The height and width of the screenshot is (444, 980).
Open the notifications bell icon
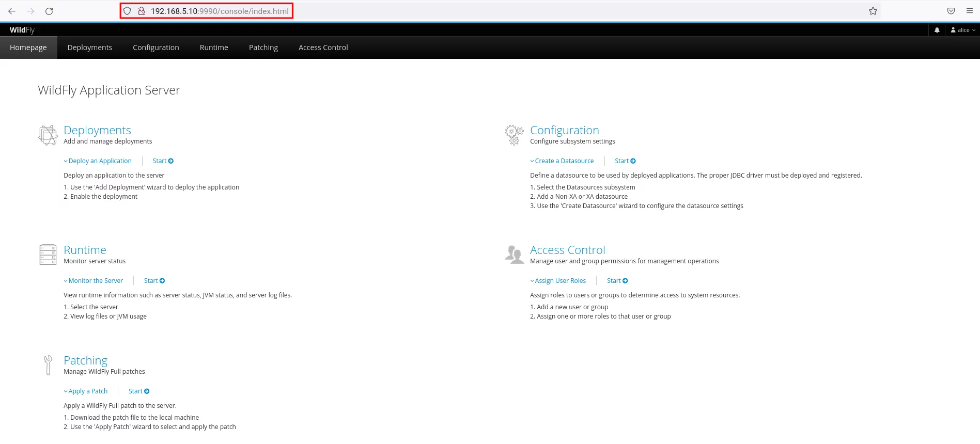tap(937, 30)
